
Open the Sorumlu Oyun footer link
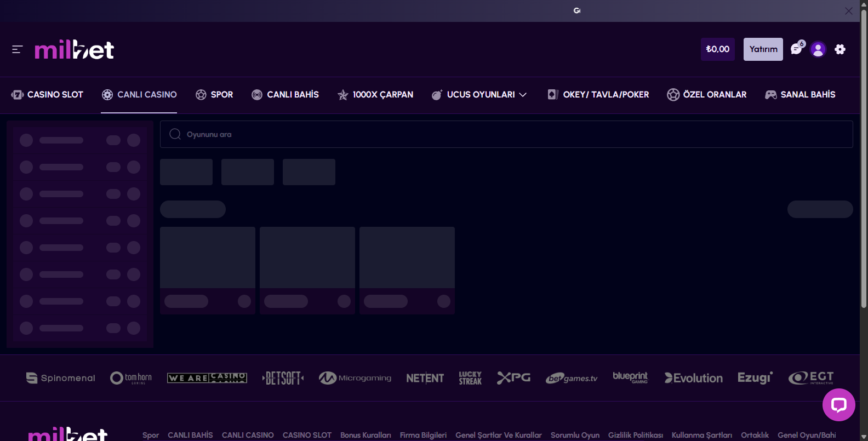coord(575,435)
